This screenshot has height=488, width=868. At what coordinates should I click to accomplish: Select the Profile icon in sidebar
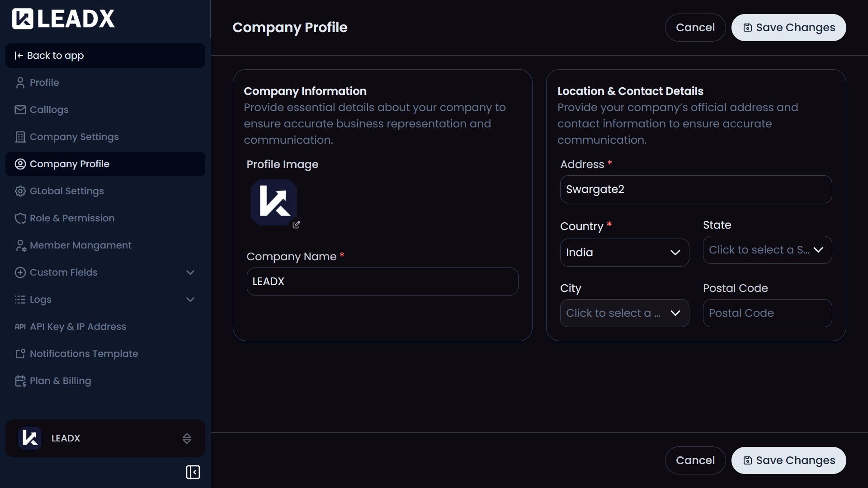pyautogui.click(x=20, y=82)
